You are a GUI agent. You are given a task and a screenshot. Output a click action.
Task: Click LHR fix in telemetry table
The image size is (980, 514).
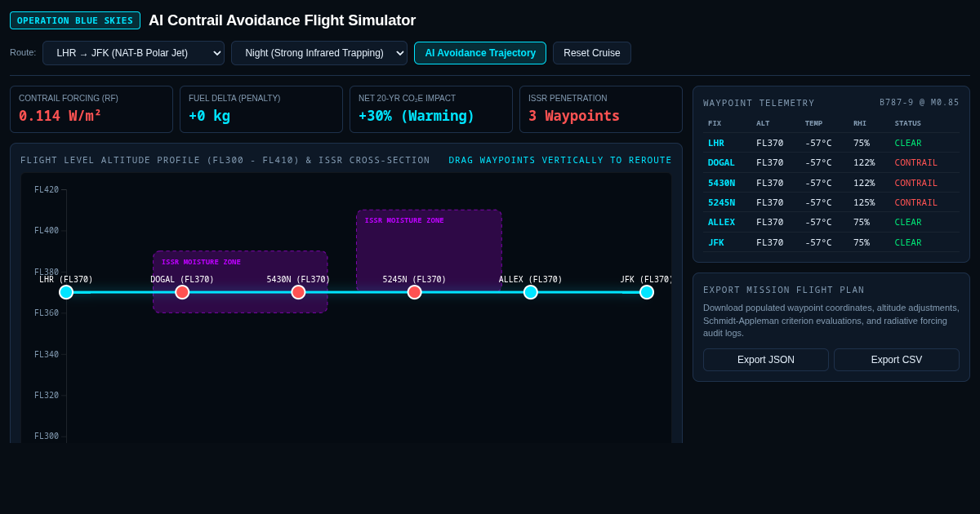click(x=716, y=143)
